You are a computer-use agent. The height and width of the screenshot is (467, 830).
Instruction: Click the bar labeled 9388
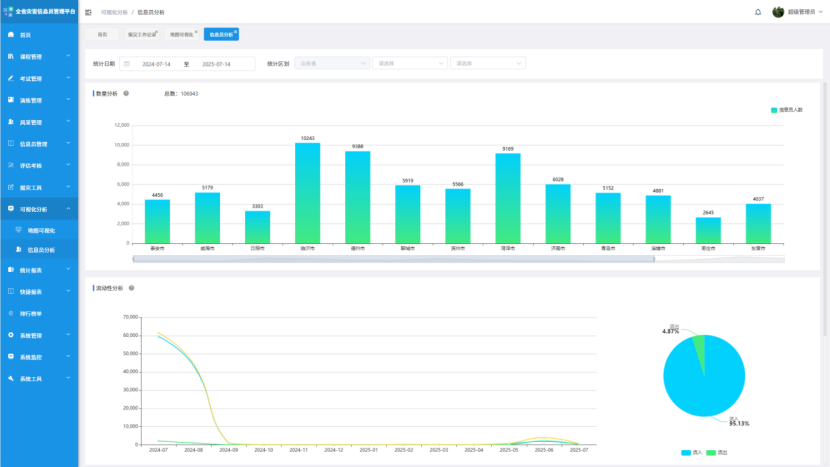pyautogui.click(x=358, y=197)
